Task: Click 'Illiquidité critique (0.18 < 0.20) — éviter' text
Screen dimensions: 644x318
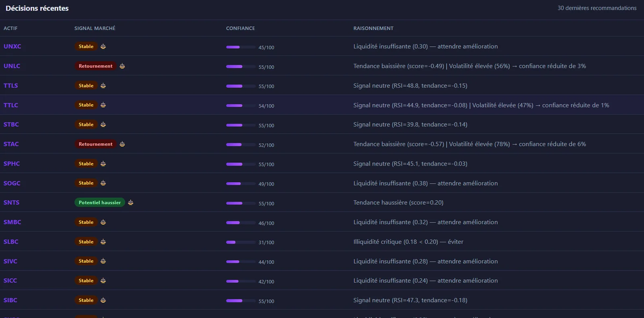Action: 409,242
